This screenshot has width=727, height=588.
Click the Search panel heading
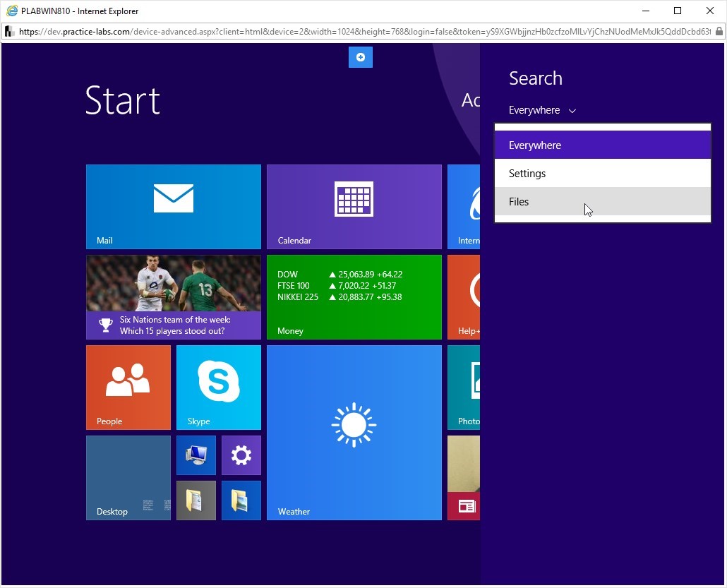tap(536, 78)
